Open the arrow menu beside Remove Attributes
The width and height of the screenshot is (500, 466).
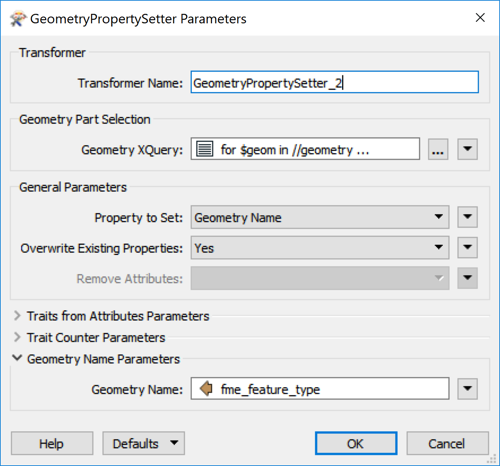(467, 278)
